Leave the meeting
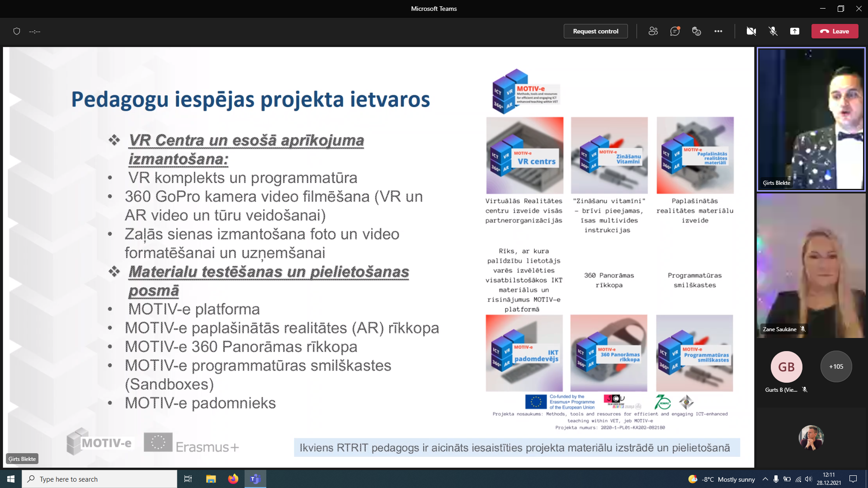Screen dimensions: 868x488 835,31
